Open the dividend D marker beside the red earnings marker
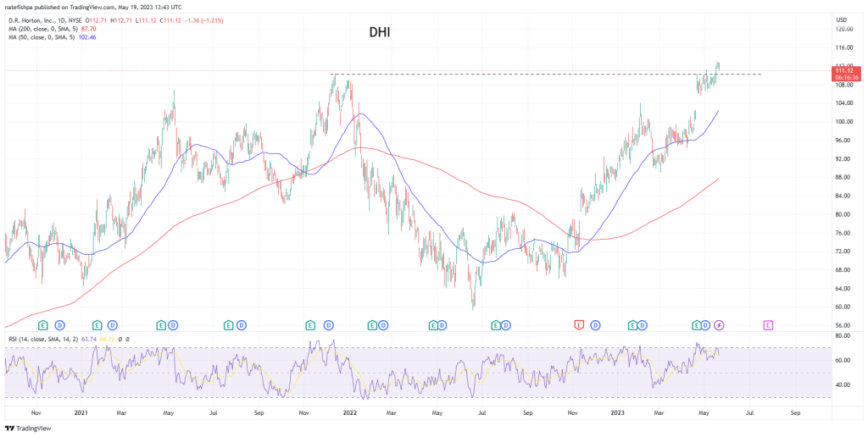 point(596,324)
